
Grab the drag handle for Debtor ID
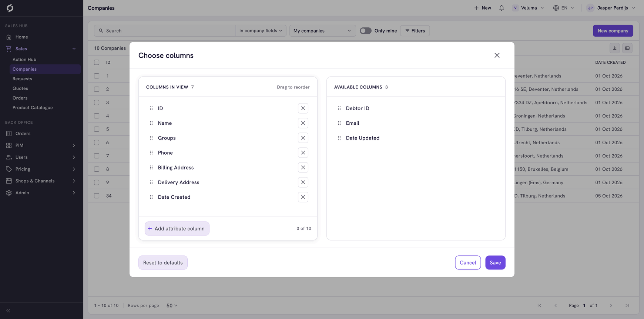pyautogui.click(x=339, y=108)
